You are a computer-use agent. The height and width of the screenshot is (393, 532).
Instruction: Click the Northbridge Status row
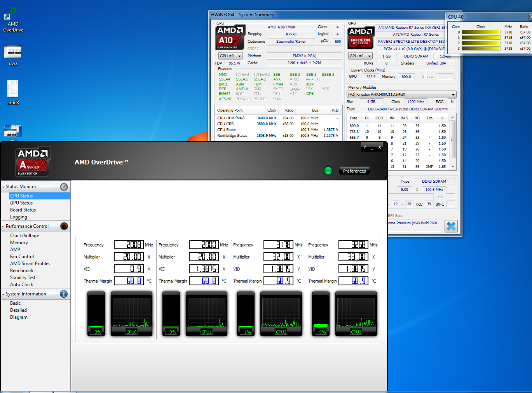[x=278, y=136]
